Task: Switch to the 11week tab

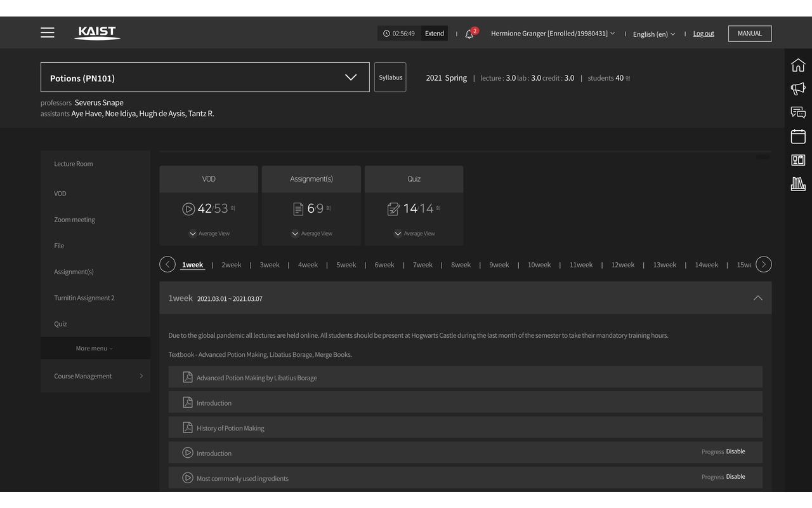Action: click(581, 265)
